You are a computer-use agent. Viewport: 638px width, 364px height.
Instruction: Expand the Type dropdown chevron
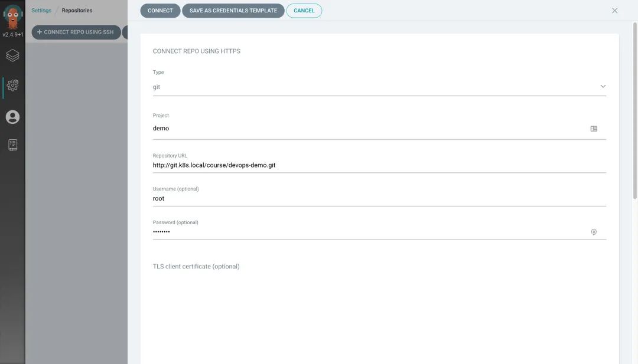603,87
